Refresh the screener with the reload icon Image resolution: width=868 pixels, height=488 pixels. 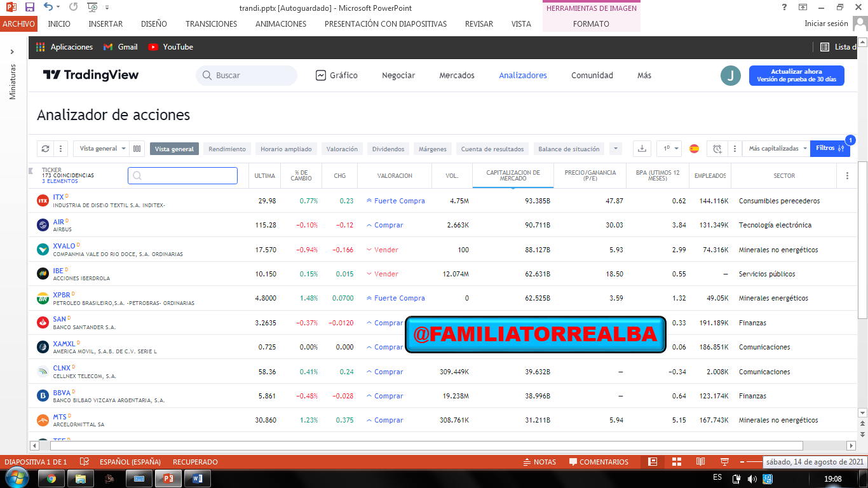[x=45, y=149]
